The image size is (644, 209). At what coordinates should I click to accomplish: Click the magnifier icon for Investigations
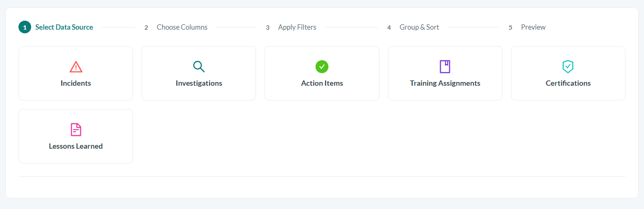click(199, 67)
